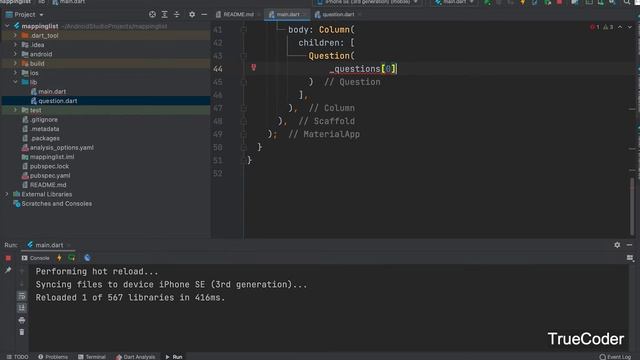640x360 pixels.
Task: Expand the android folder
Action: point(16,54)
